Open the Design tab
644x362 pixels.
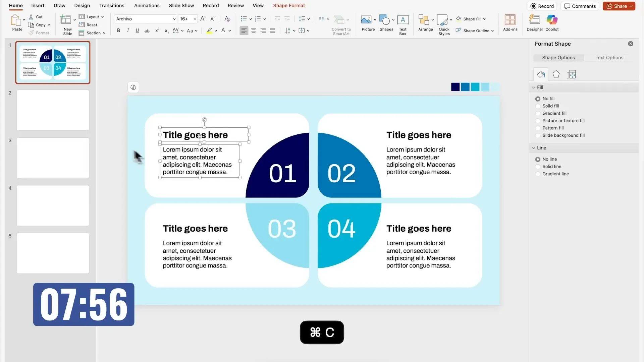pos(82,5)
